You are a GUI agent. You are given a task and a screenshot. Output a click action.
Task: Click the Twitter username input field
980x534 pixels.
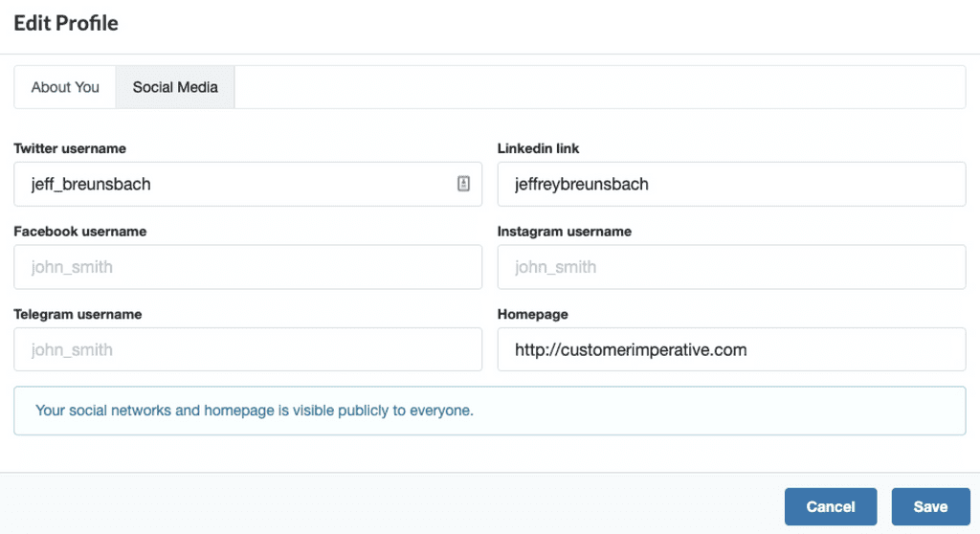[x=248, y=184]
